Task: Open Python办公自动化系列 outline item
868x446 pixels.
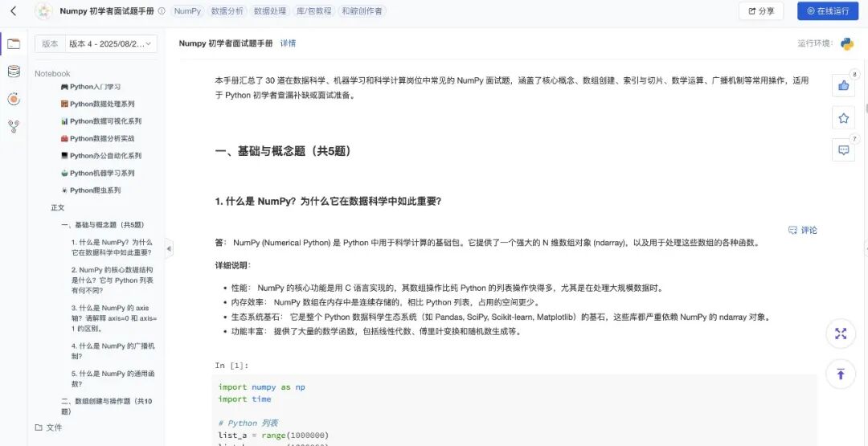Action: [101, 155]
